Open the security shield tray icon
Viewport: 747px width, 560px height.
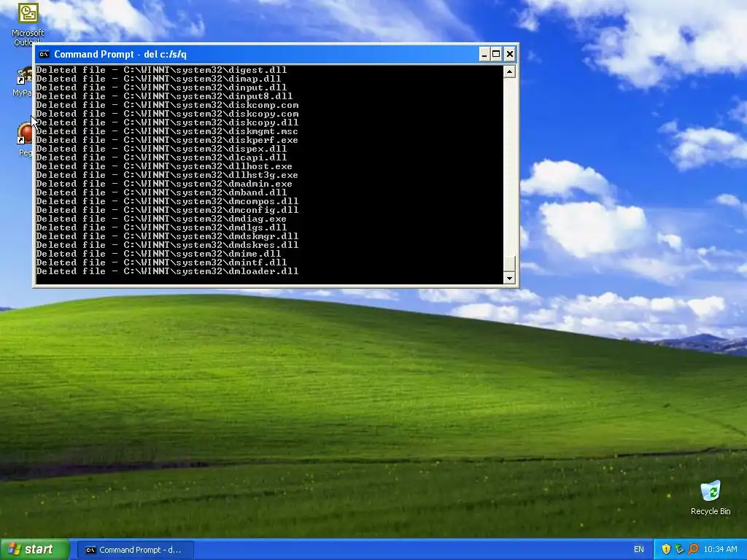tap(666, 550)
